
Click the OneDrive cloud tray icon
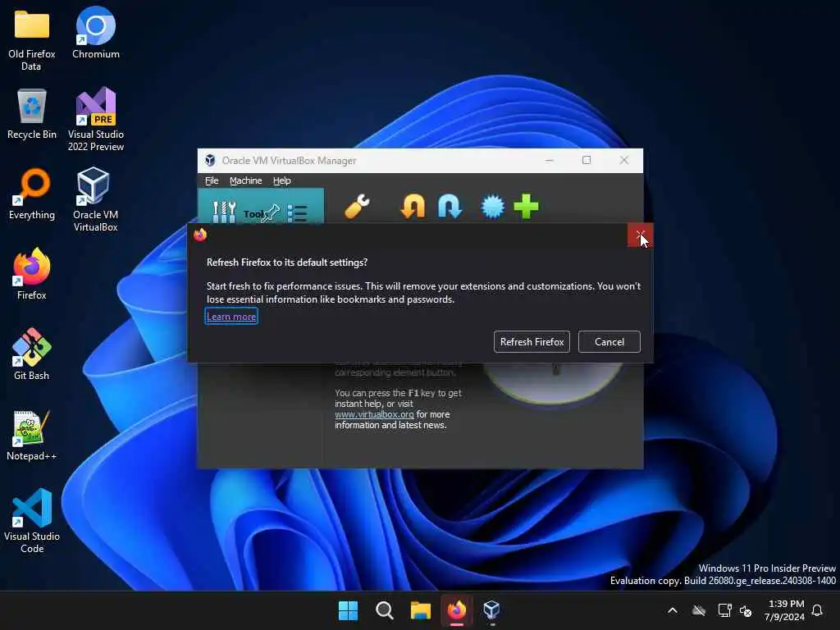click(x=699, y=610)
